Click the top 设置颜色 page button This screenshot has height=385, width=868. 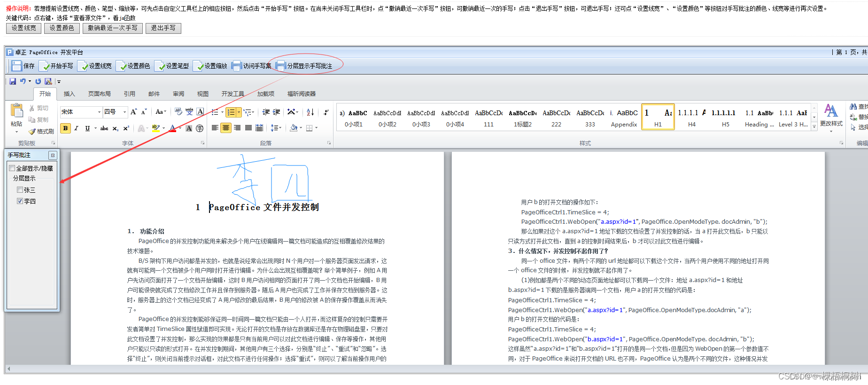62,28
